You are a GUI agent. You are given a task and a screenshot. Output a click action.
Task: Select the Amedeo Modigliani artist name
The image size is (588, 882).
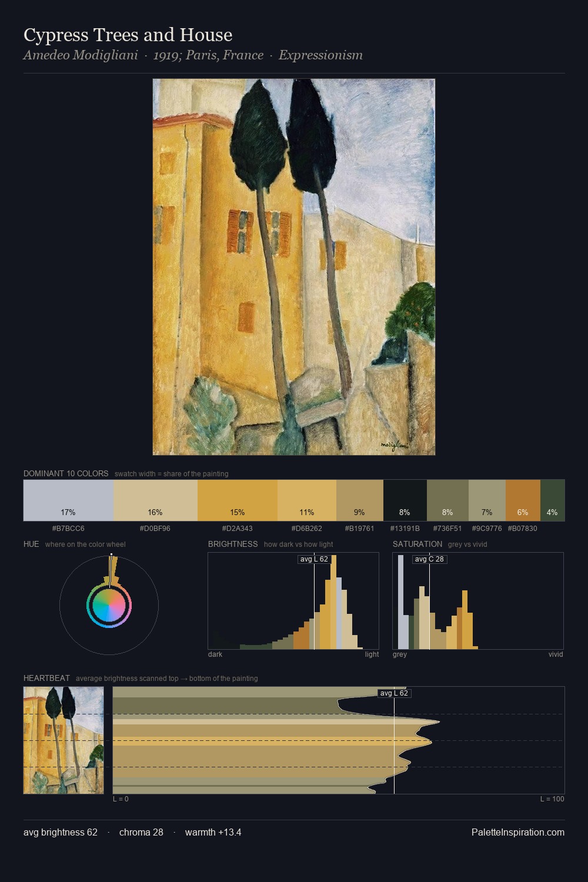tap(81, 55)
